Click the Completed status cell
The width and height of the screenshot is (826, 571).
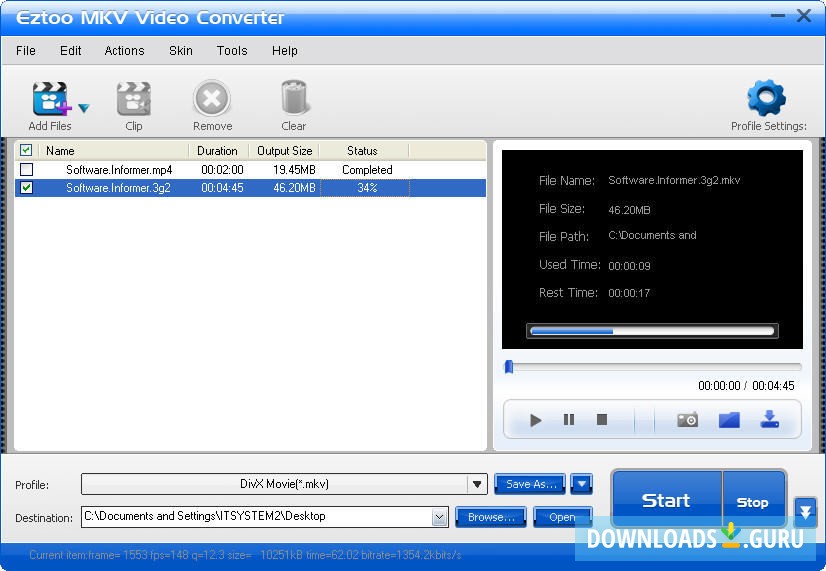(x=367, y=170)
